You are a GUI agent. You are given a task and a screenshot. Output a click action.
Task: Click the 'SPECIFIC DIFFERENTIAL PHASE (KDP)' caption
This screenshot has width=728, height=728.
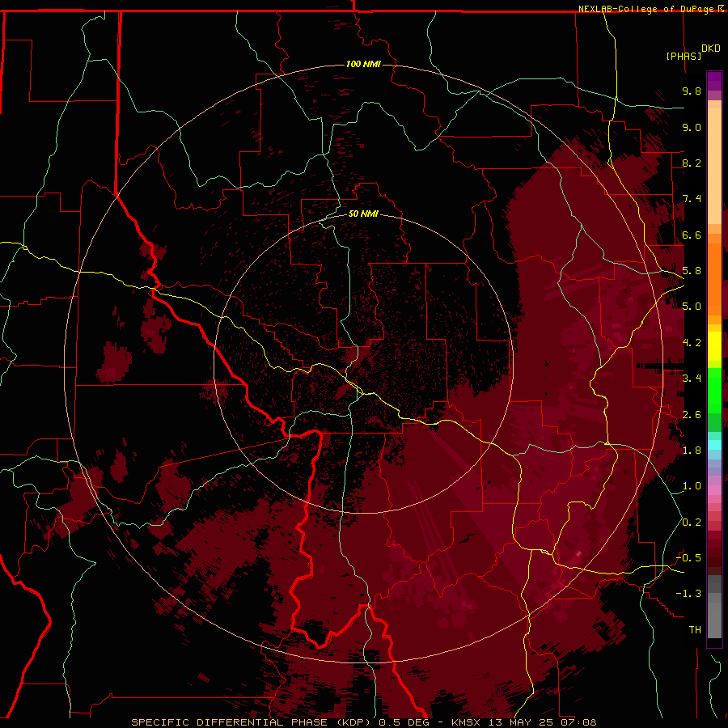[253, 722]
